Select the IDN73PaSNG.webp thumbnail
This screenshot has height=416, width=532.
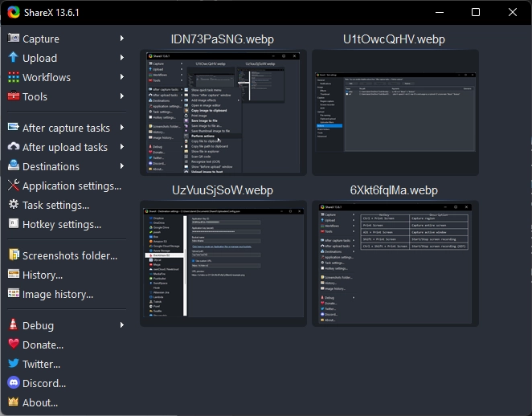tap(223, 112)
